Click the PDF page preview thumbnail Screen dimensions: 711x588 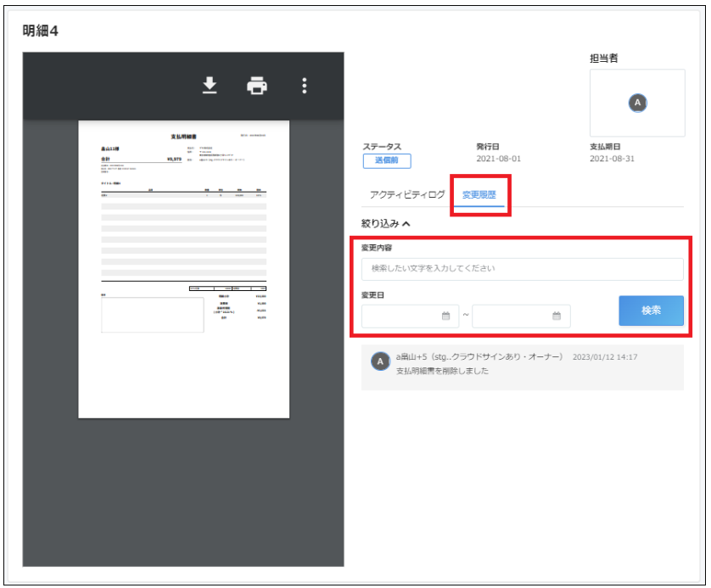click(183, 269)
